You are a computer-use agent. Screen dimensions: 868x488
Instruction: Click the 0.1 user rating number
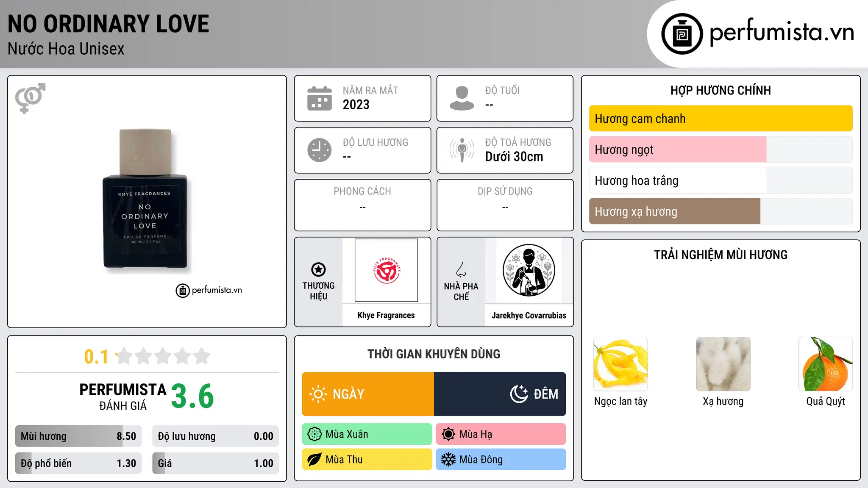(96, 357)
